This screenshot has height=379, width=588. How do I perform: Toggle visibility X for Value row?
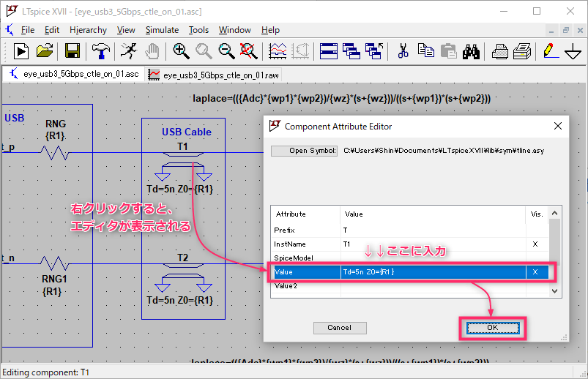[x=535, y=271]
